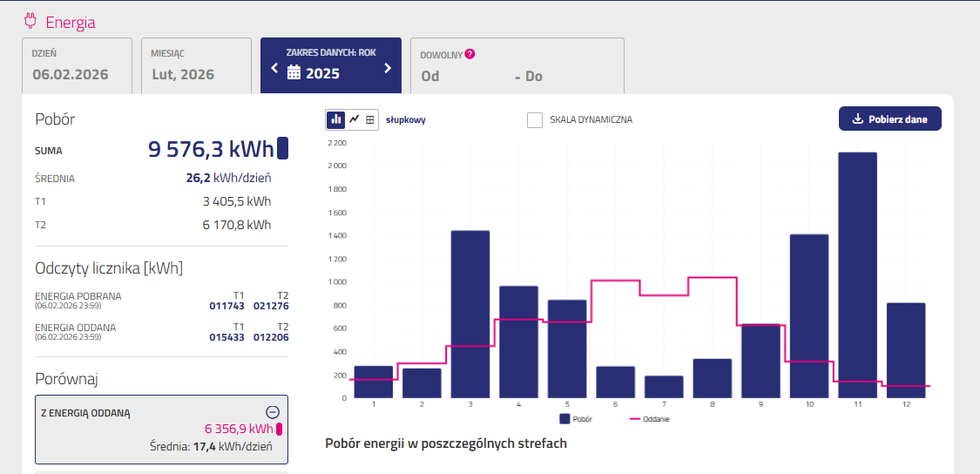Click the Pobierz dane button
Image resolution: width=980 pixels, height=474 pixels.
tap(889, 119)
